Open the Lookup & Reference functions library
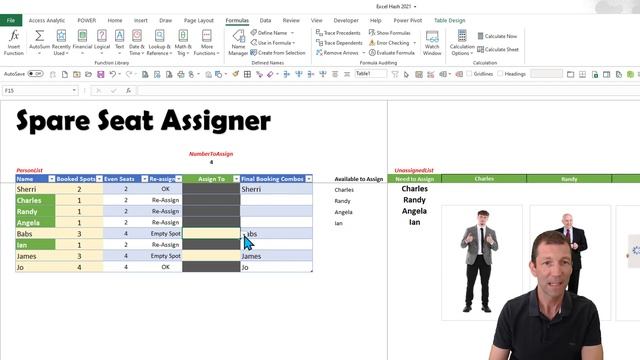 [x=159, y=42]
